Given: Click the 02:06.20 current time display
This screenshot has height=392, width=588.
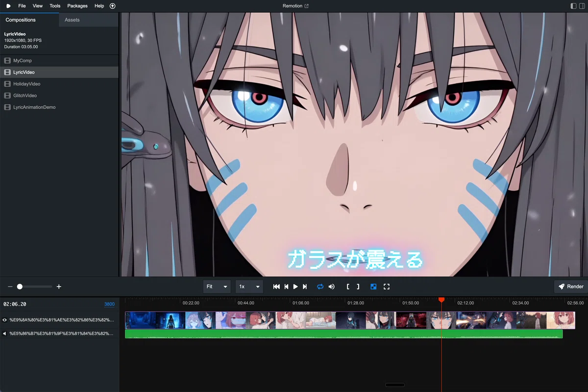Looking at the screenshot, I should tap(15, 304).
